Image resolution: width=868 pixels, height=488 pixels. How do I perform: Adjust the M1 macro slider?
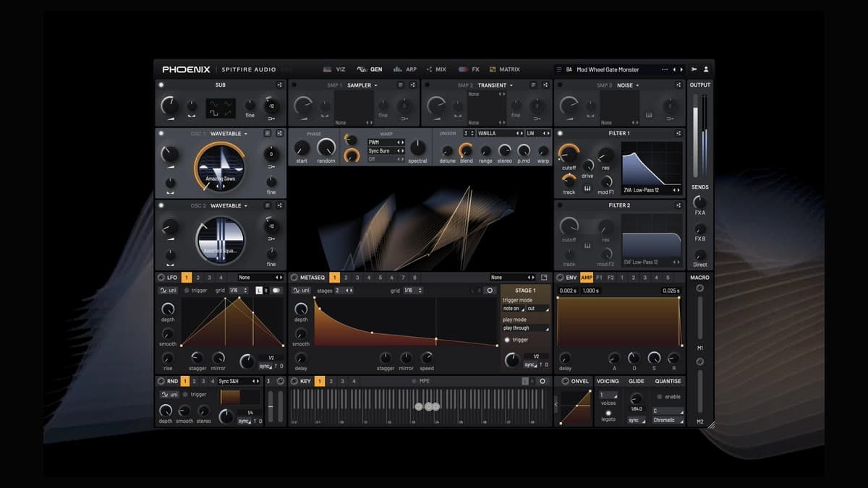699,318
